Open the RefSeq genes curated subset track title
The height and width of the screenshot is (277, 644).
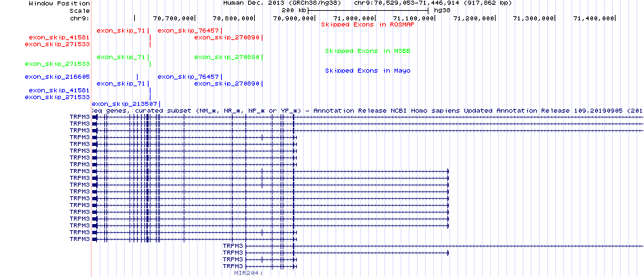pos(366,110)
